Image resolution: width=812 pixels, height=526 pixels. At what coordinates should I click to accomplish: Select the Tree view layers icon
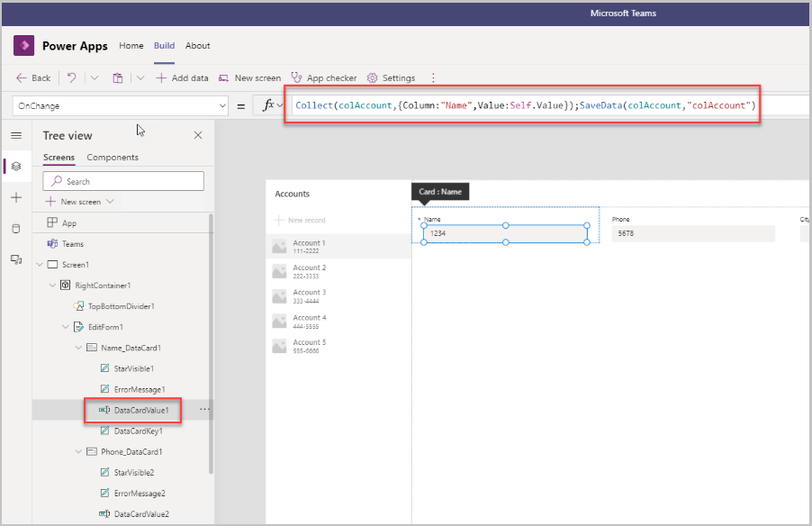pos(16,167)
